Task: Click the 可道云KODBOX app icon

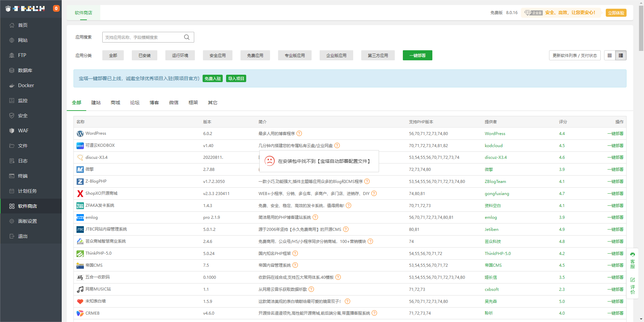Action: (80, 146)
